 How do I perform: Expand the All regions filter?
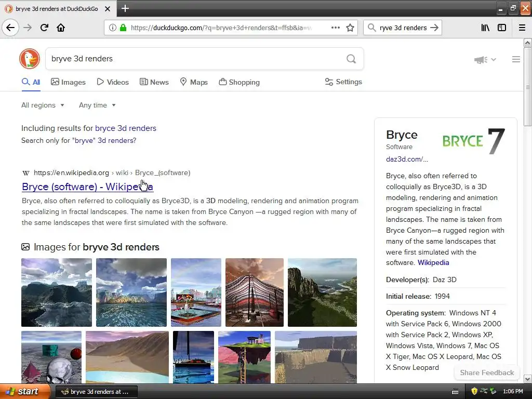(43, 105)
